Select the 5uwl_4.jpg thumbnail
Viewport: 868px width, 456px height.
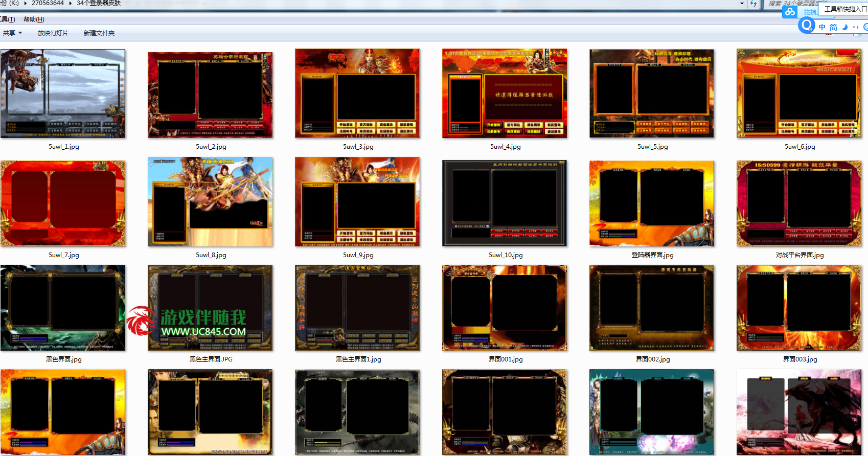pyautogui.click(x=505, y=93)
